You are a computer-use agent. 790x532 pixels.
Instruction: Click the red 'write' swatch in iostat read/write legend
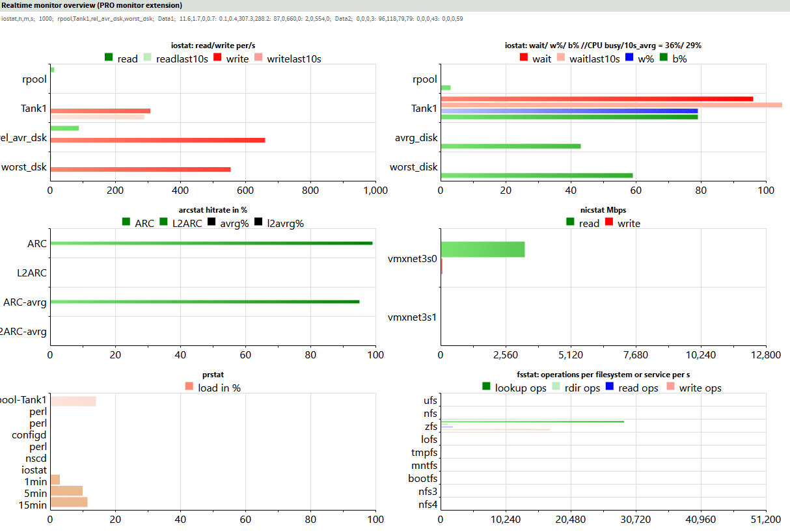click(217, 58)
